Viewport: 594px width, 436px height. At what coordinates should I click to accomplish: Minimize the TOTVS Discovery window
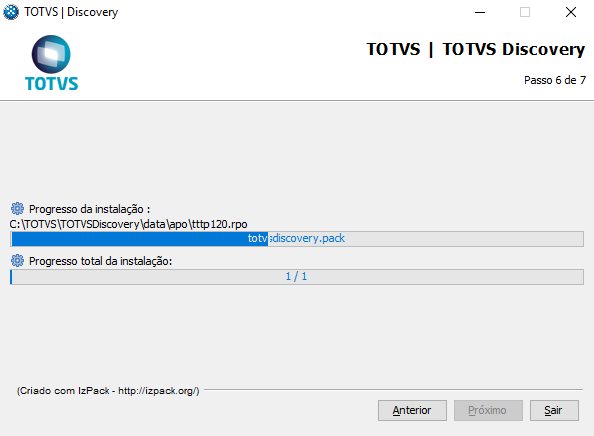[x=480, y=12]
